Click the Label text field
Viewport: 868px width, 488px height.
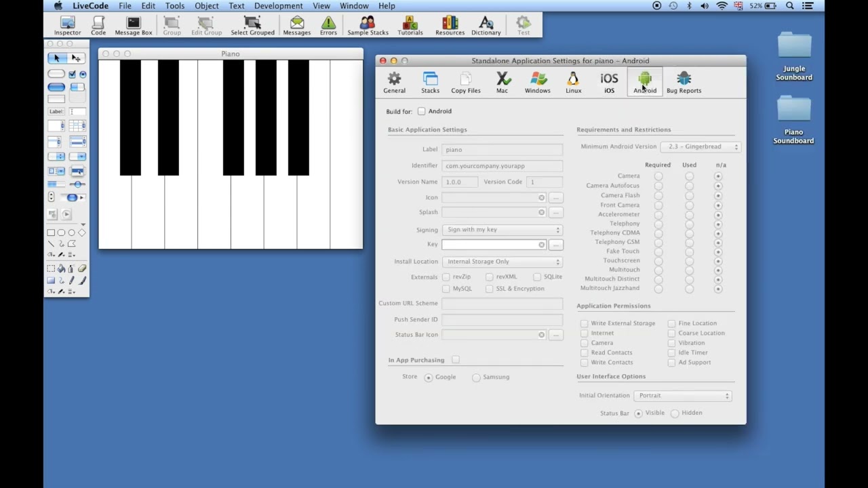click(x=502, y=150)
